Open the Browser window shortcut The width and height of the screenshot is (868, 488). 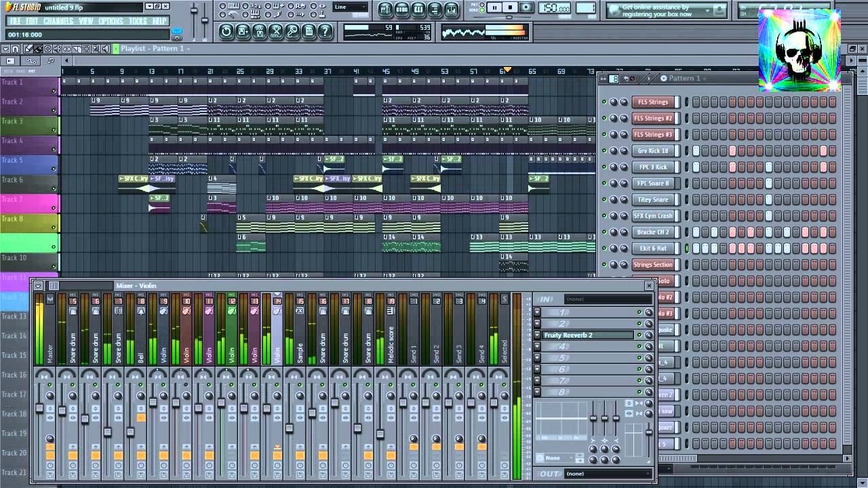pos(434,9)
